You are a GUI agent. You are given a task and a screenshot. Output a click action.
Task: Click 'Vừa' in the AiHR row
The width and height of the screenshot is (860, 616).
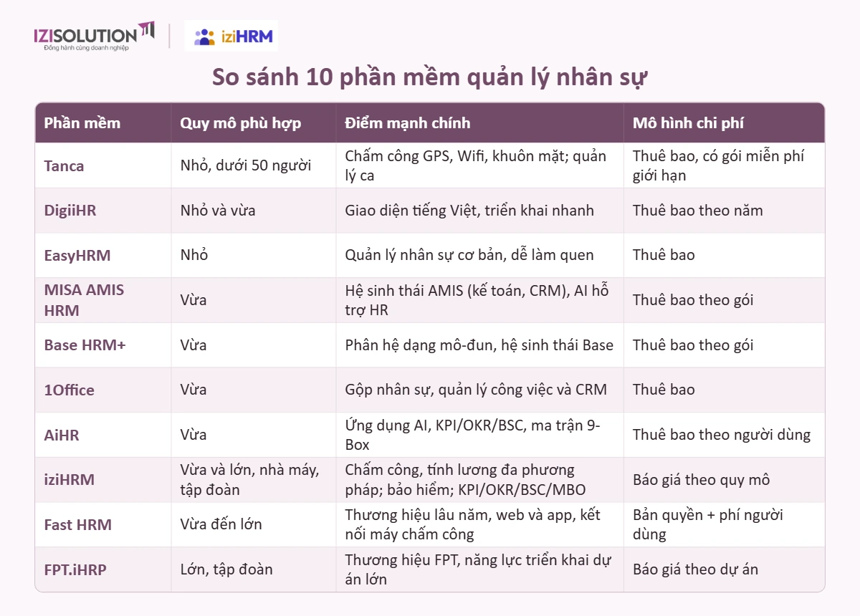193,435
